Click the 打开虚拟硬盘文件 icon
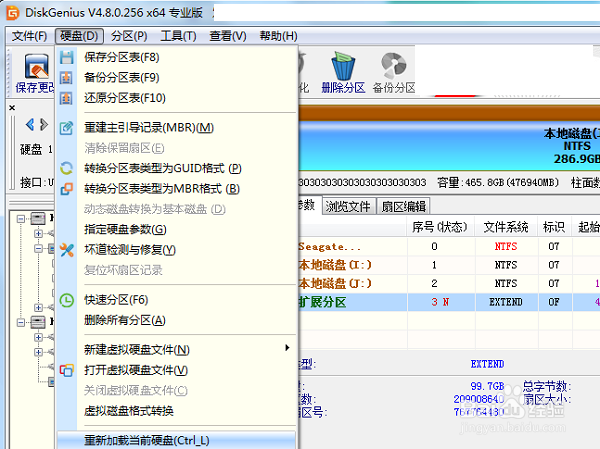 click(x=67, y=370)
